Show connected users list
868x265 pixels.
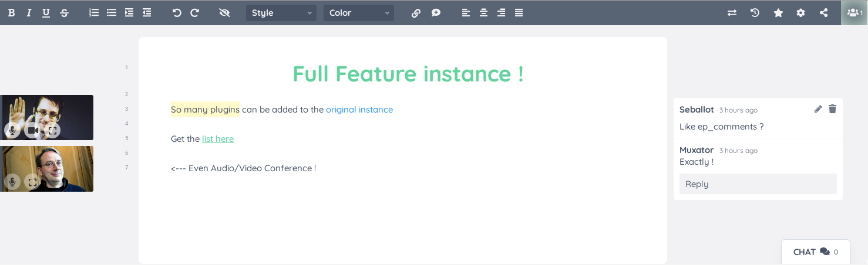(x=854, y=13)
